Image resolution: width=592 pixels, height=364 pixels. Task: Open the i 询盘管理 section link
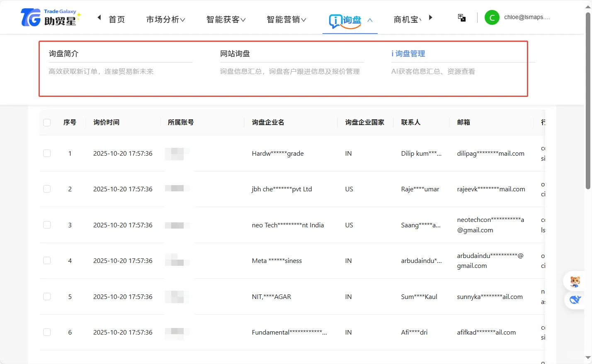[408, 53]
